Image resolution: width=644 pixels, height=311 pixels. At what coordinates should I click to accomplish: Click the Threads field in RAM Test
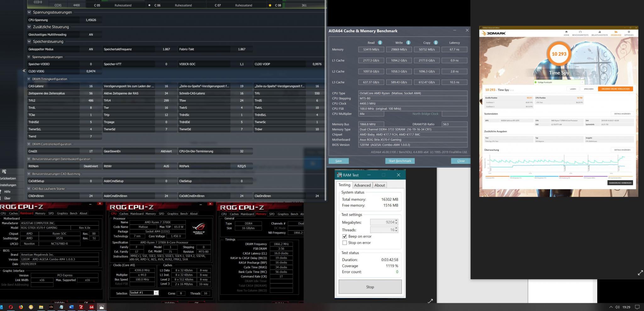(x=384, y=230)
